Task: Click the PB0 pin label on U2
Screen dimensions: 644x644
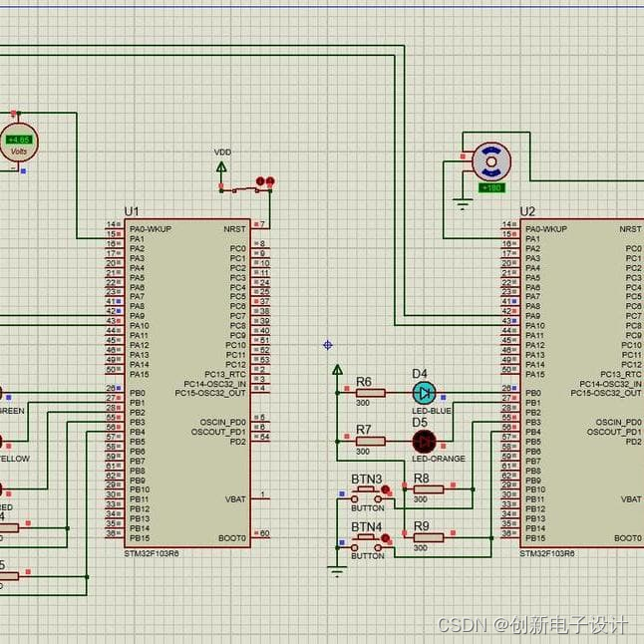Action: pyautogui.click(x=532, y=393)
